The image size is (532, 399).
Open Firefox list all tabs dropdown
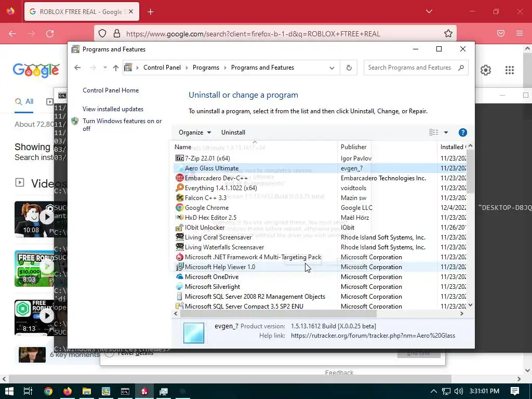tap(429, 11)
